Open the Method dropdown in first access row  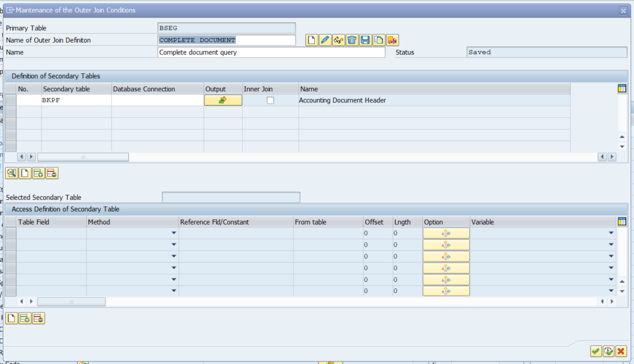pyautogui.click(x=174, y=233)
